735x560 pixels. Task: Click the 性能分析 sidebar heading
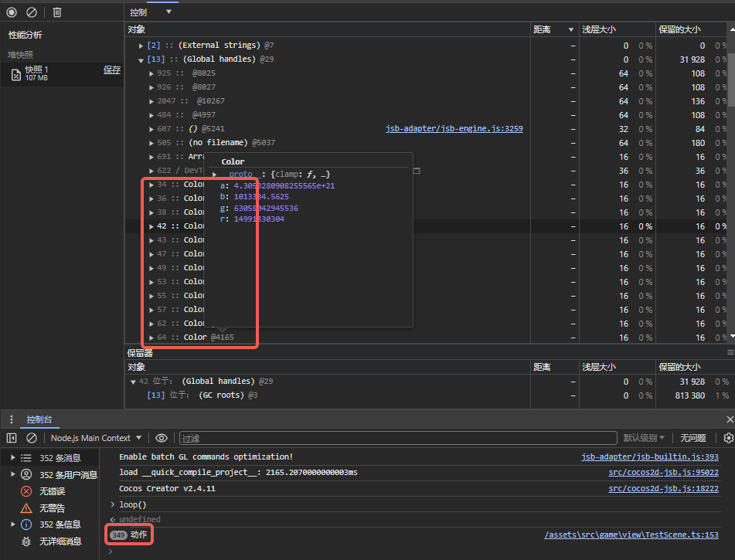(x=26, y=35)
